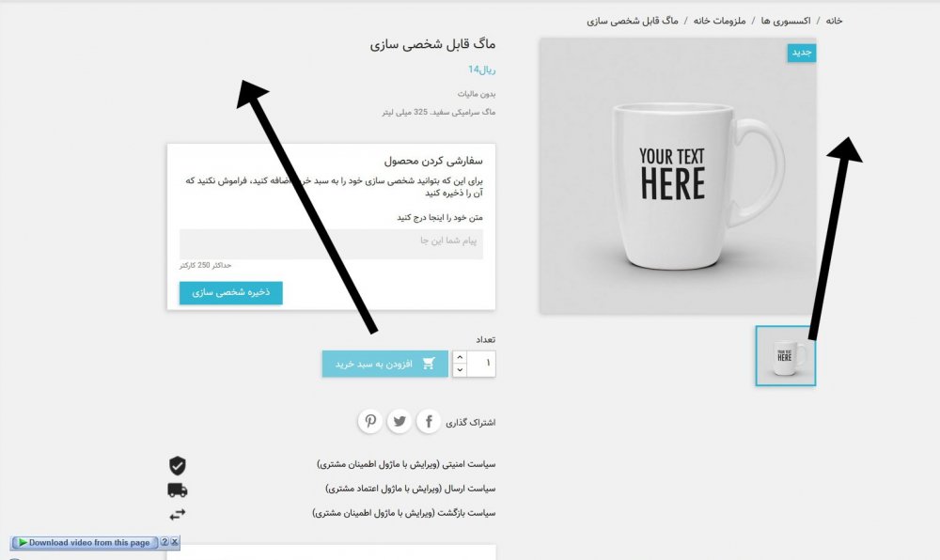Click افزودن به سبد خرید button
The width and height of the screenshot is (940, 560).
tap(384, 364)
